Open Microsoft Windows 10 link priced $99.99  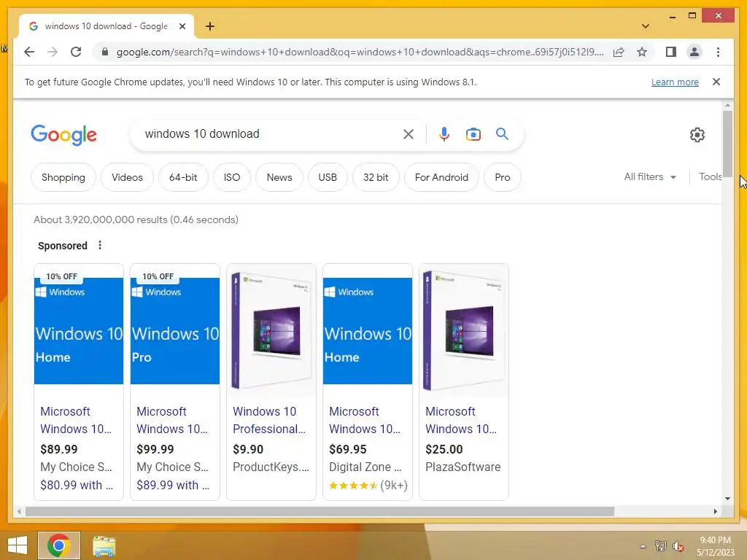coord(172,420)
